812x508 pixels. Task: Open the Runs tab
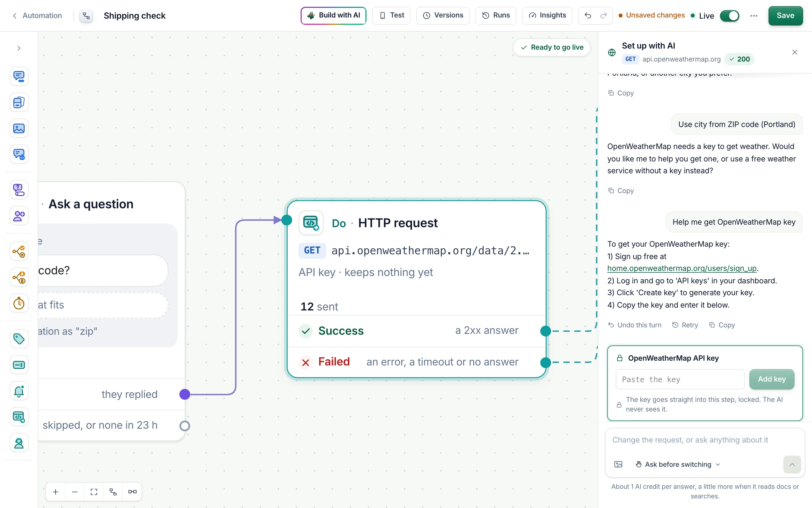coord(496,16)
